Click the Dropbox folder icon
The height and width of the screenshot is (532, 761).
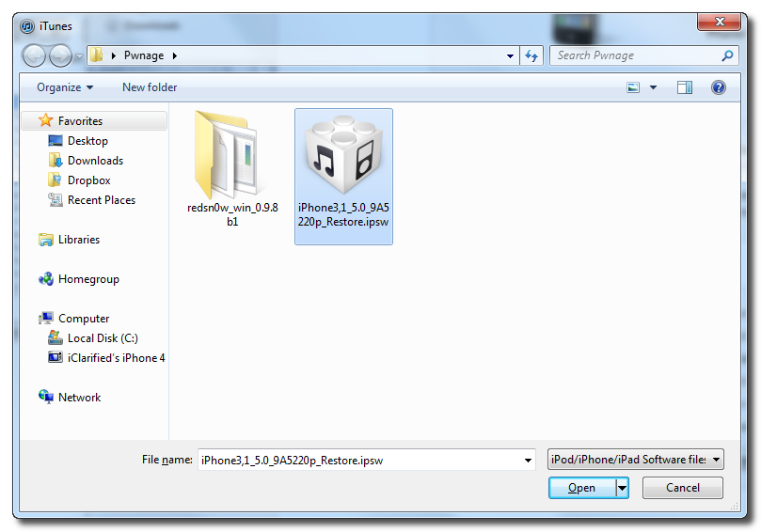pos(55,180)
